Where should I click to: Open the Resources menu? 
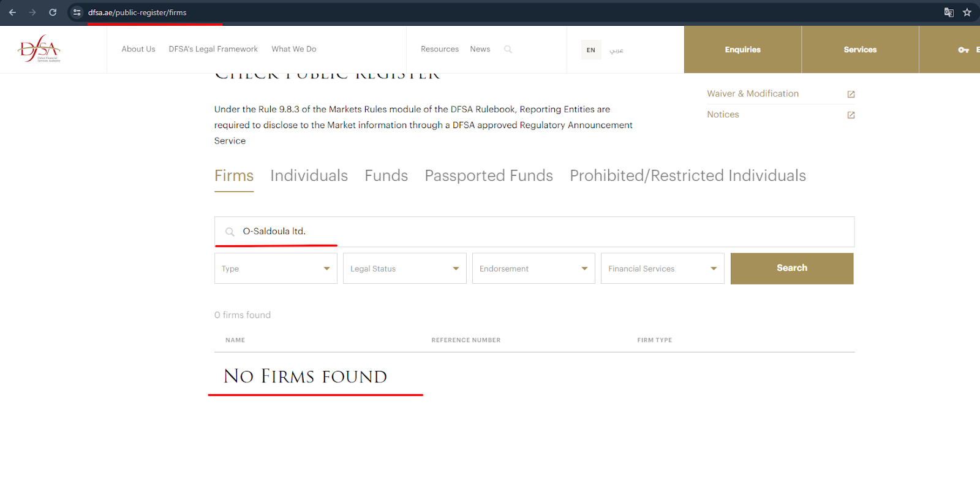440,49
